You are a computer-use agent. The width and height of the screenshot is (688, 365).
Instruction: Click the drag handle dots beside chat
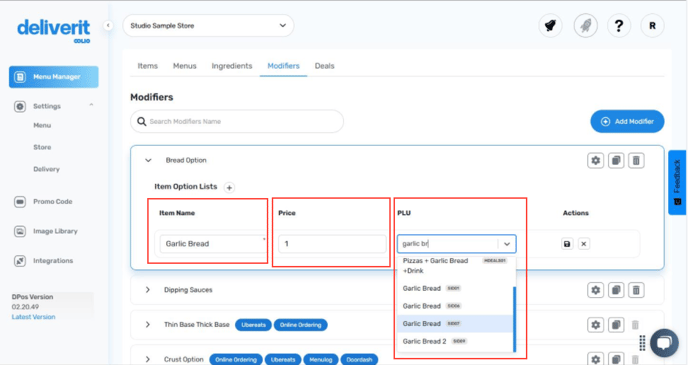click(x=642, y=343)
